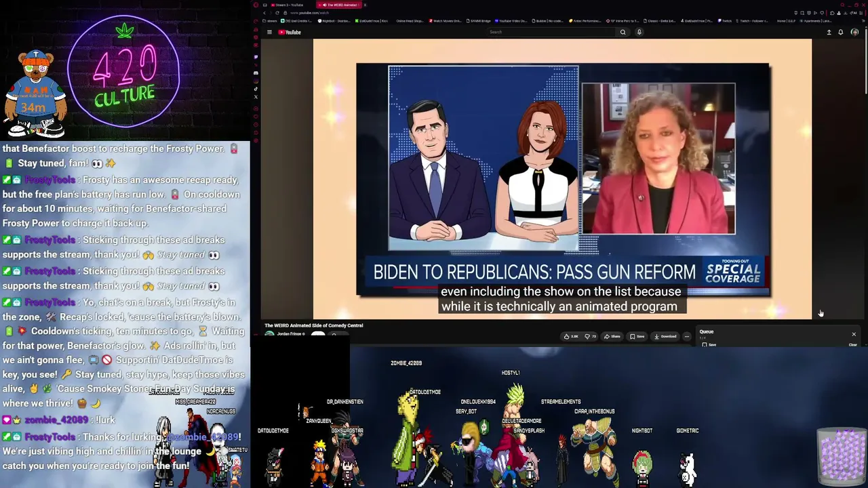Go to YouTube home via logo
This screenshot has width=868, height=488.
[290, 32]
